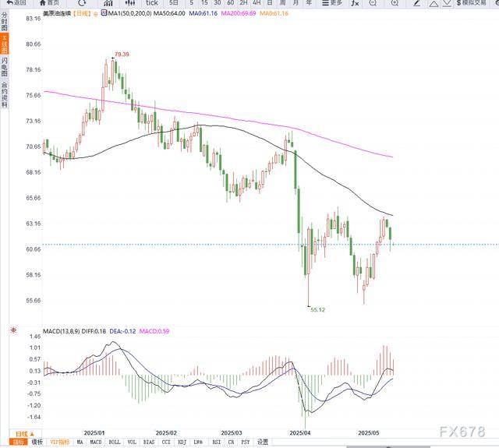Open indicator 设置 settings
Screen dimensions: 499x448
pyautogui.click(x=263, y=442)
